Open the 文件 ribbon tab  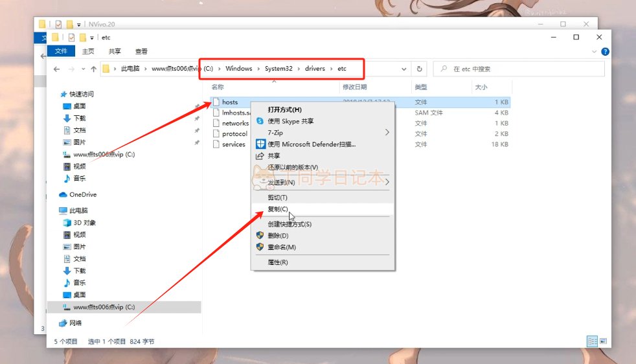pos(61,51)
